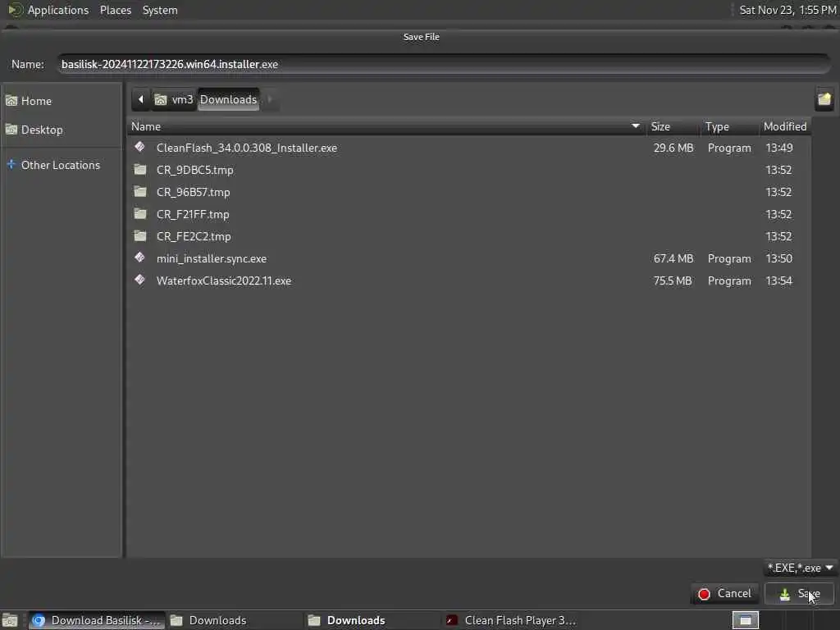Click the Applications menu logo icon
The height and width of the screenshot is (630, 840).
pyautogui.click(x=15, y=10)
